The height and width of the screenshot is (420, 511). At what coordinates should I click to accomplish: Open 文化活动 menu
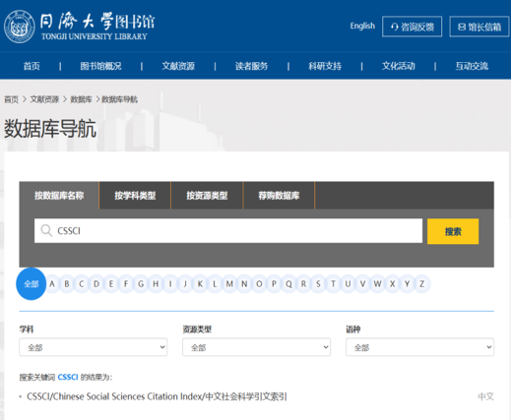(x=399, y=66)
